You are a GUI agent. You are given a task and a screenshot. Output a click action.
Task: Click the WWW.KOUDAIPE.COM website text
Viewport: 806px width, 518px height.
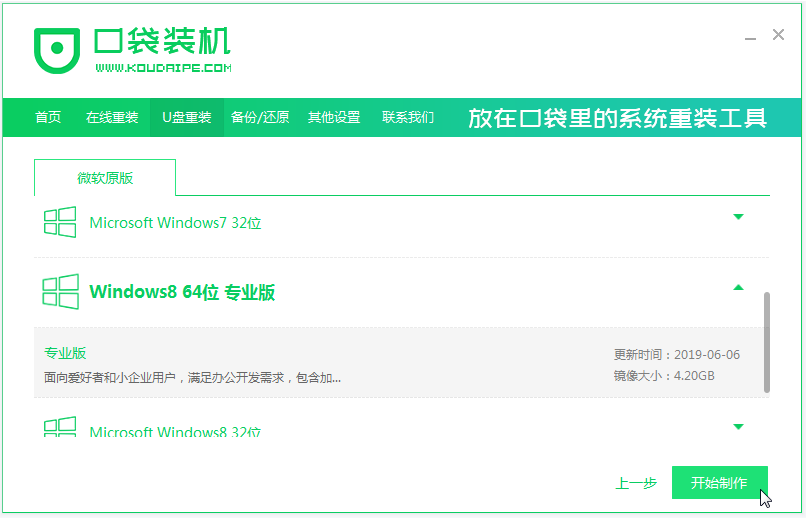click(163, 68)
